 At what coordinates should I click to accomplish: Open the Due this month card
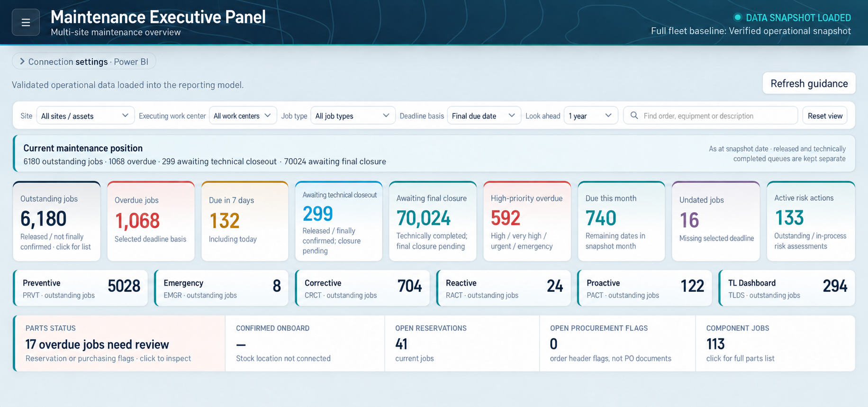click(x=621, y=221)
